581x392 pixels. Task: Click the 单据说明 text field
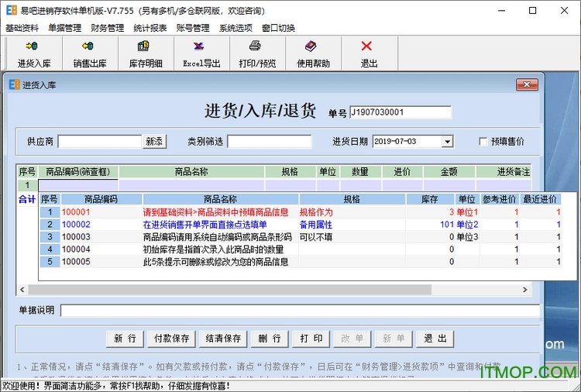coord(300,311)
